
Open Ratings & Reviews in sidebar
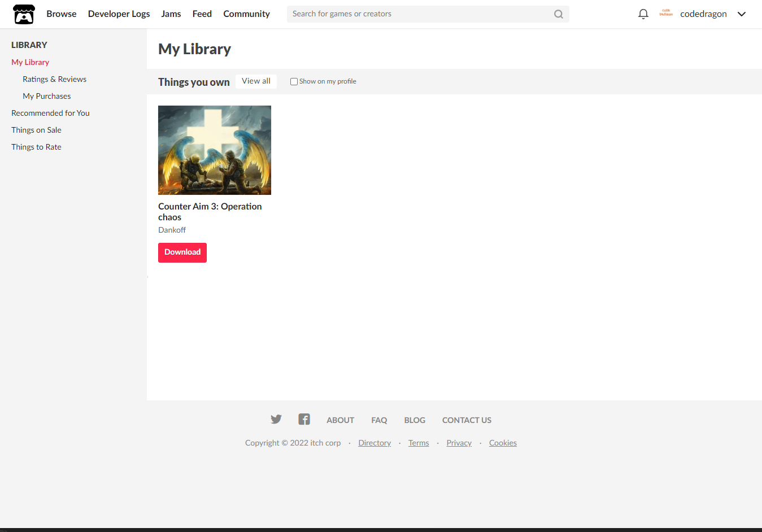54,79
